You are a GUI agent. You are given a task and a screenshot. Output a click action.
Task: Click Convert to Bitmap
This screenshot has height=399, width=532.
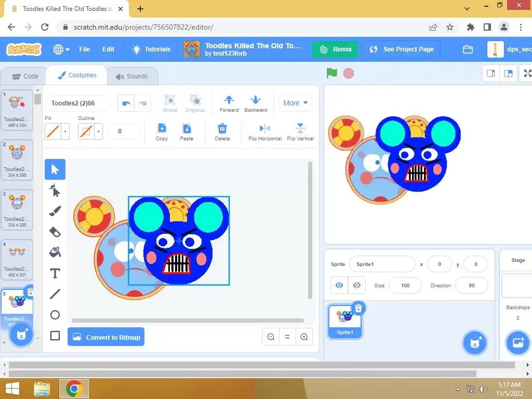pos(106,337)
